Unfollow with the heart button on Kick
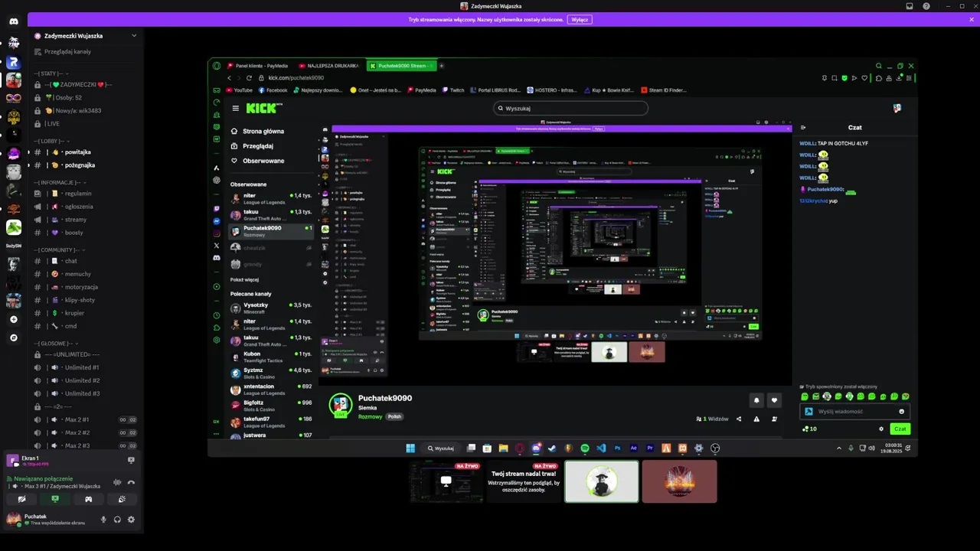Image resolution: width=980 pixels, height=551 pixels. [x=775, y=399]
